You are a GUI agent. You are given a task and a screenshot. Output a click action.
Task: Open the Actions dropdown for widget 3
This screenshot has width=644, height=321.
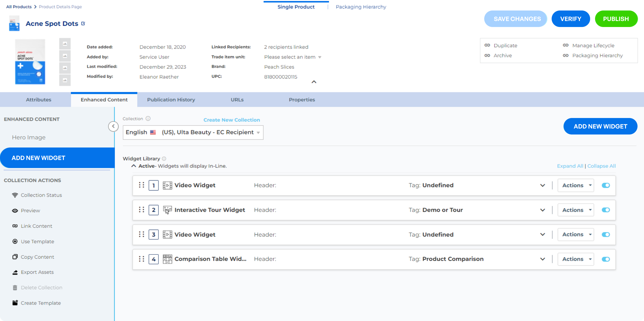click(x=576, y=234)
